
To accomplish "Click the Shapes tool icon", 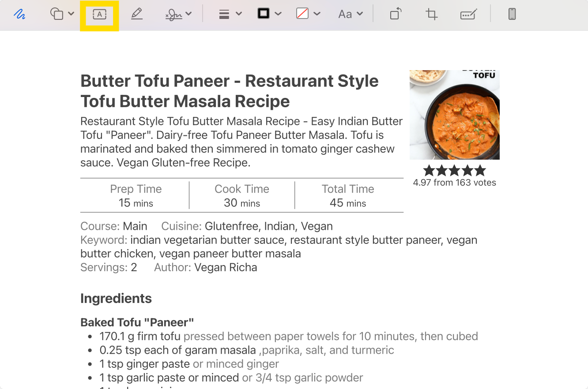I will (57, 14).
